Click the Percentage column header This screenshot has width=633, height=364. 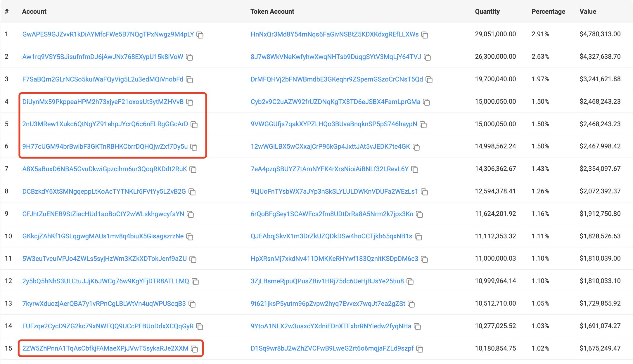[x=548, y=11]
